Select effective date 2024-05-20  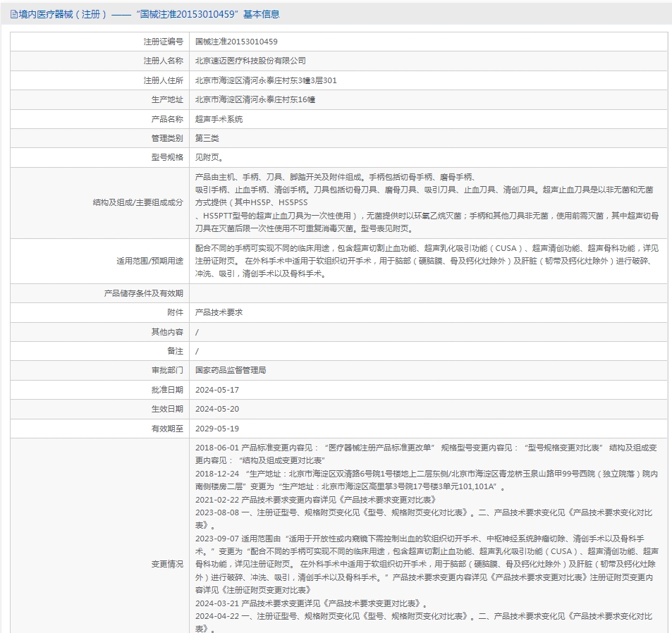coord(217,409)
